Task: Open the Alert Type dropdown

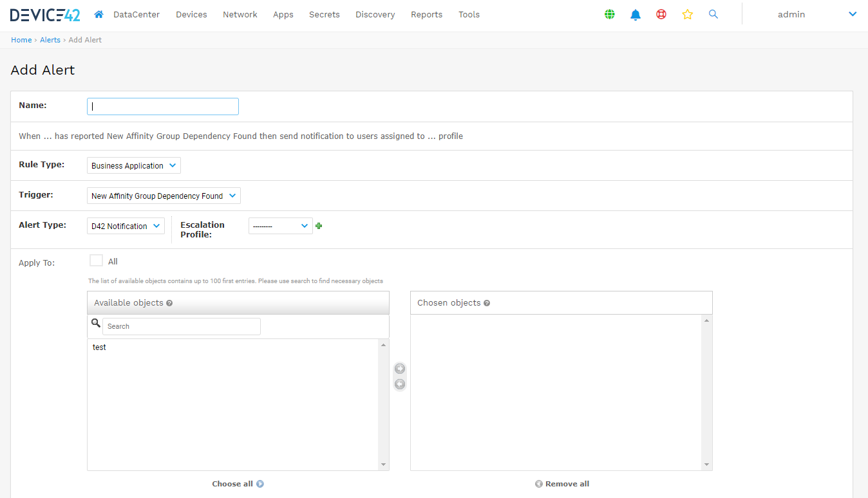Action: pos(126,226)
